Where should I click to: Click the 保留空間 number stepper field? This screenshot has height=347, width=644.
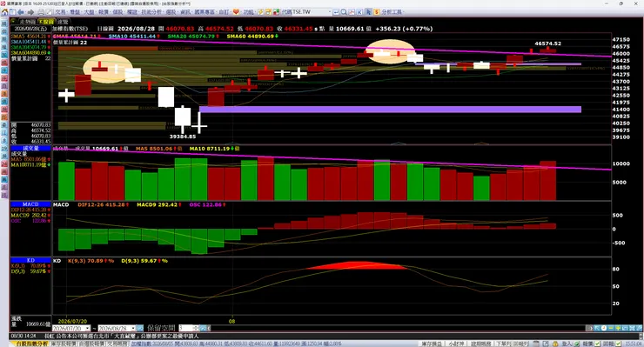(189, 328)
